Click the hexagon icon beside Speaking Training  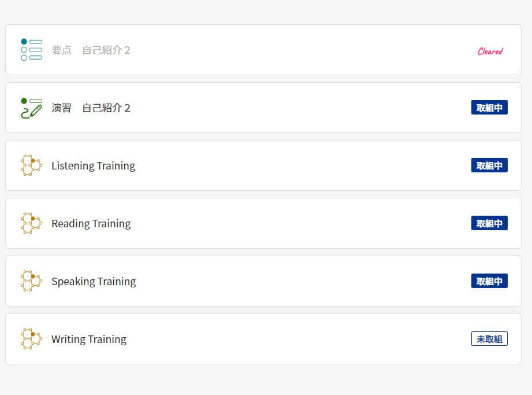(32, 281)
